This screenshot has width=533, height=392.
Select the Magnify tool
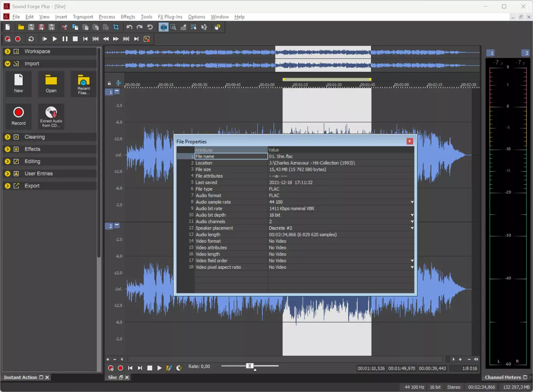[x=173, y=27]
